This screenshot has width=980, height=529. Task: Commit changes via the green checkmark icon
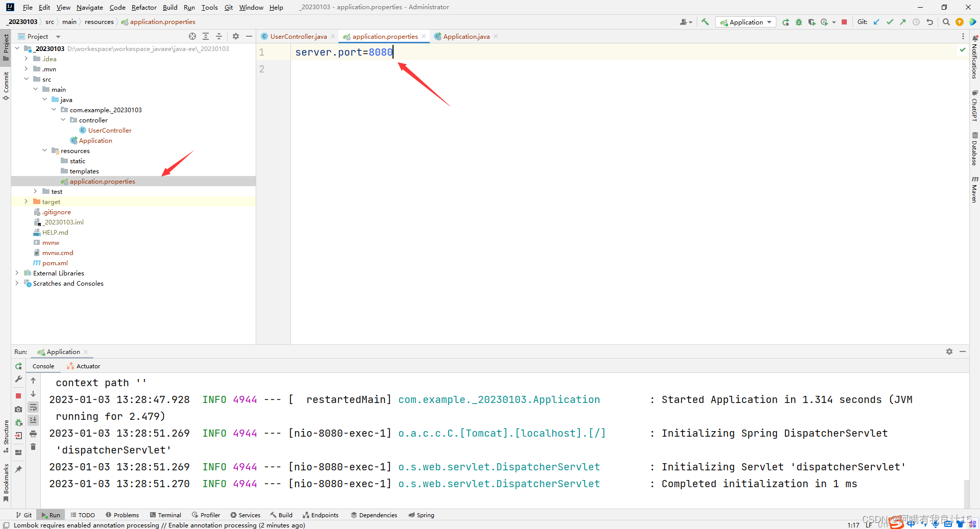point(891,22)
